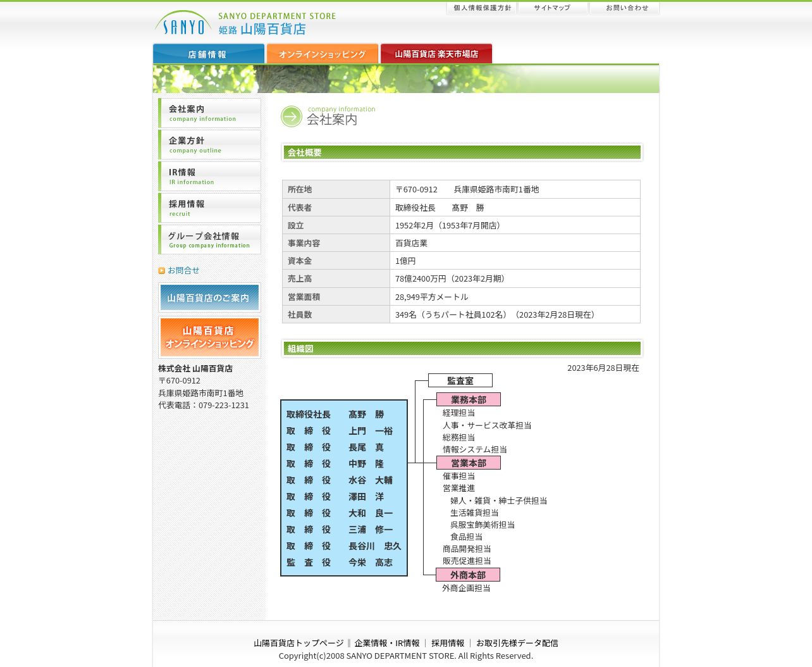Open the お取引先様データ配信 footer link
Viewport: 812px width, 667px height.
517,643
